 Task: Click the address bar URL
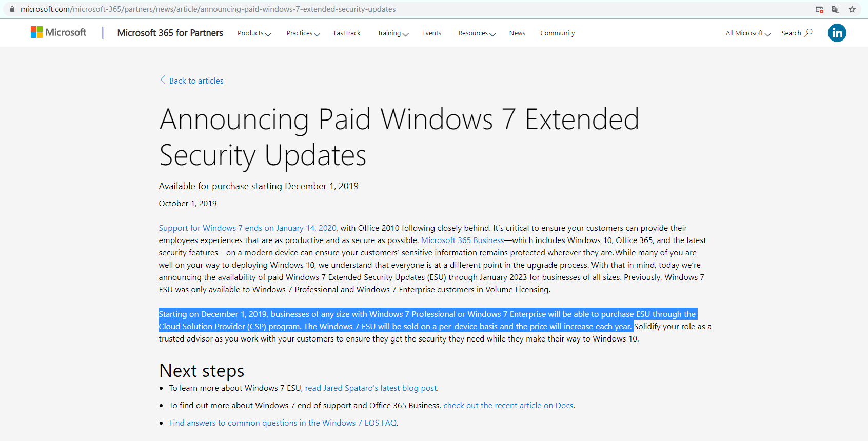(x=208, y=9)
